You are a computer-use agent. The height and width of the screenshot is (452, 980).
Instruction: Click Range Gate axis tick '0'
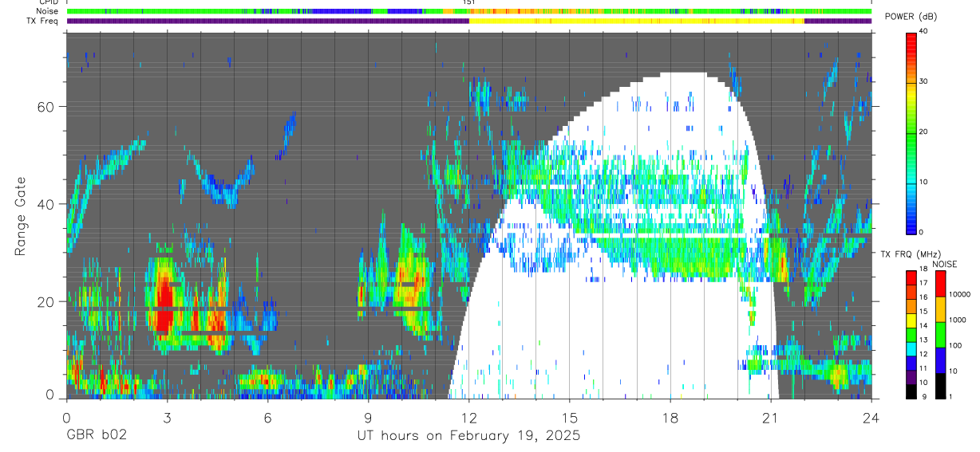point(50,395)
